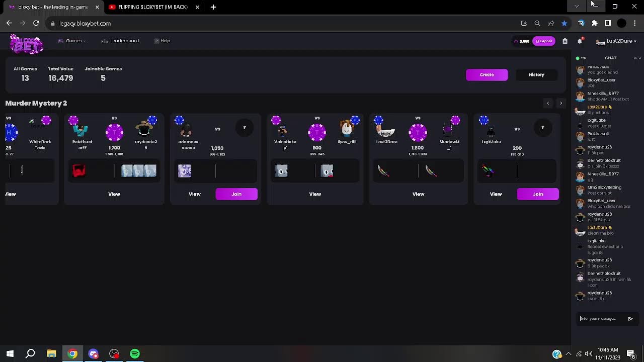Go back in the browser
Image resolution: width=644 pixels, height=362 pixels.
point(9,23)
